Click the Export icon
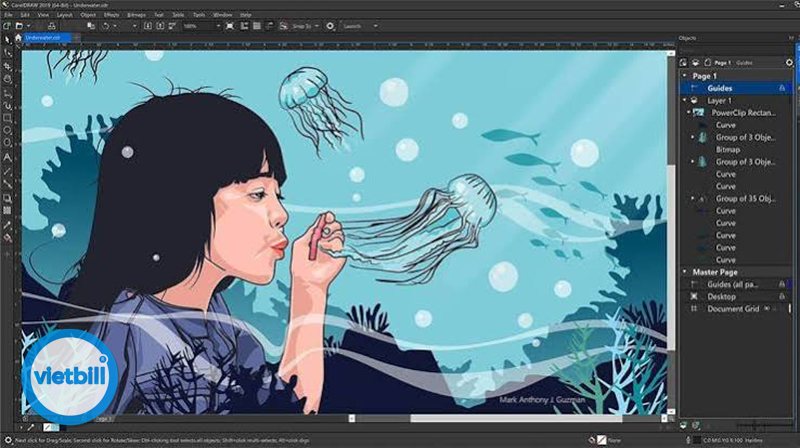 pos(160,26)
